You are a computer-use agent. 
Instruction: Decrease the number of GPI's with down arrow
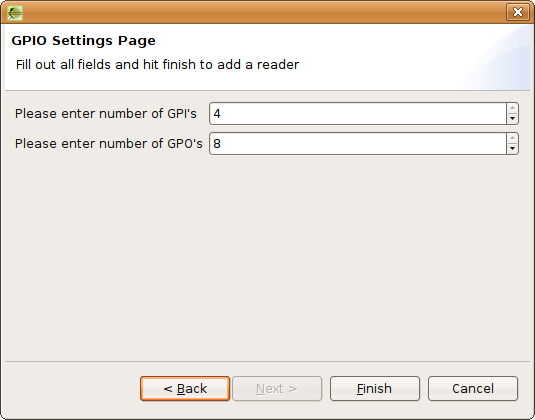tap(512, 119)
